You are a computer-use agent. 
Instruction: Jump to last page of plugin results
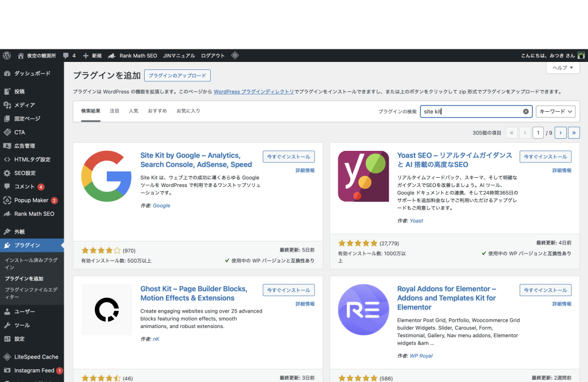(x=574, y=132)
